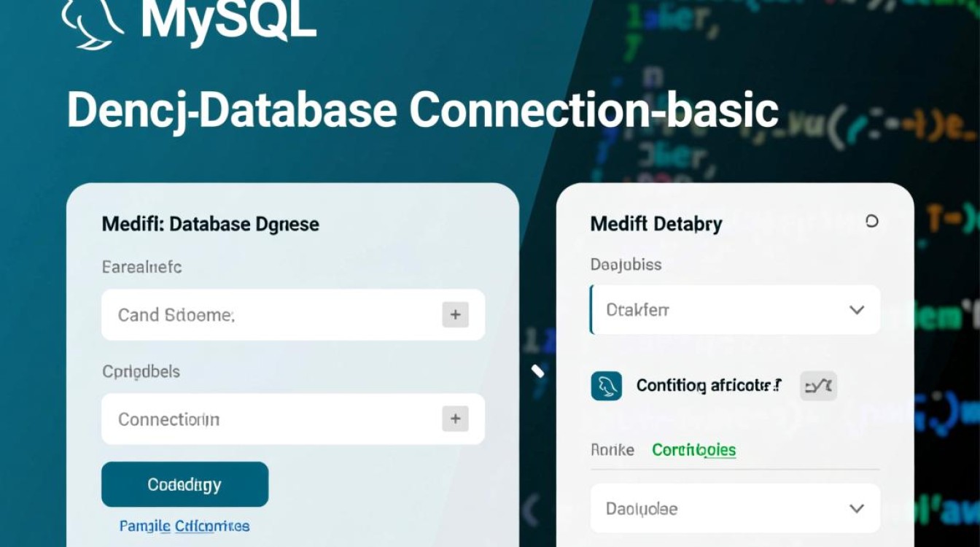Click the Connectiorin input field

(255, 419)
